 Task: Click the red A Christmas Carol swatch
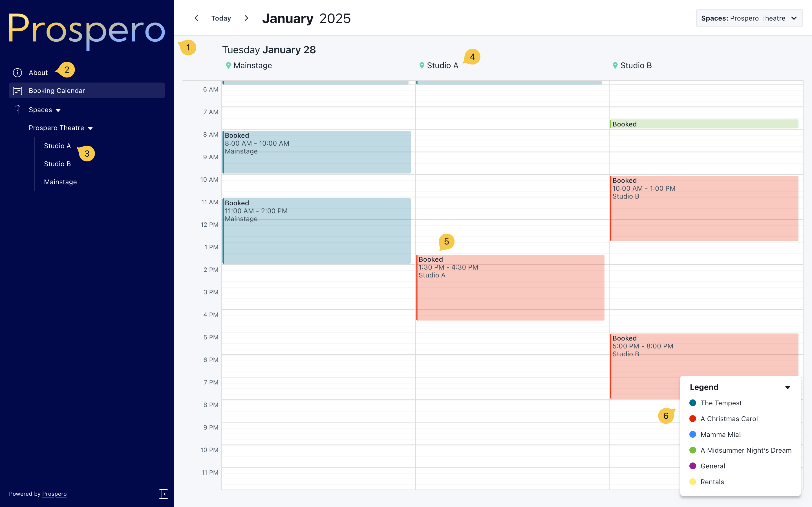[692, 419]
